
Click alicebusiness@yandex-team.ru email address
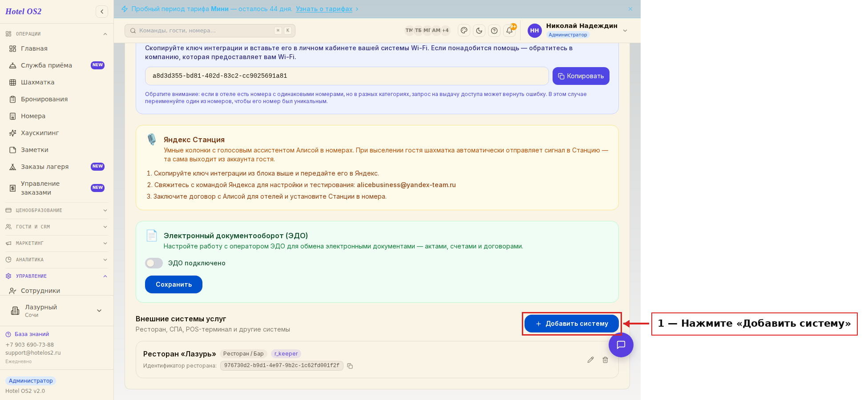[x=406, y=185]
